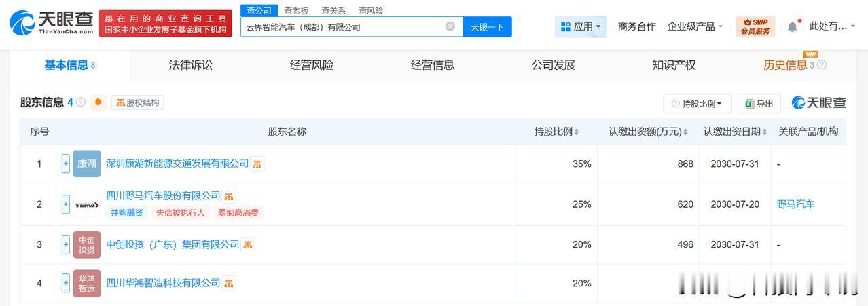
Task: Open the TianYanCha logo homepage
Action: 52,23
